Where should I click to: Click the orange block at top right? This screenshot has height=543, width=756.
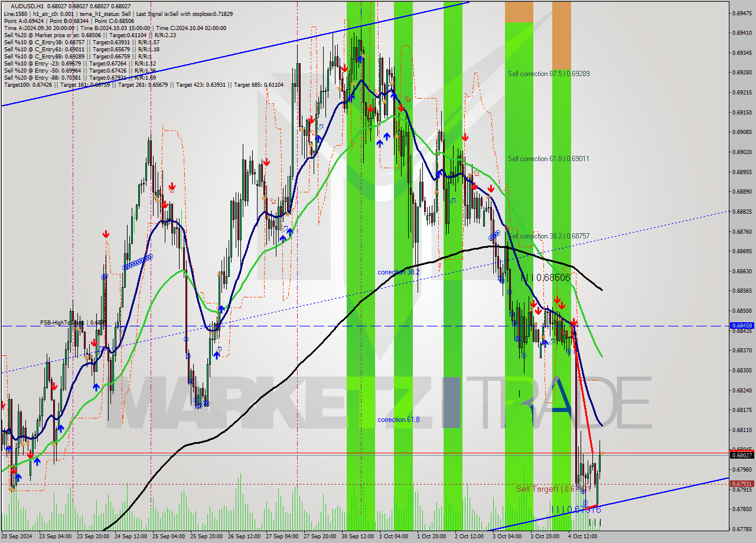coord(562,35)
